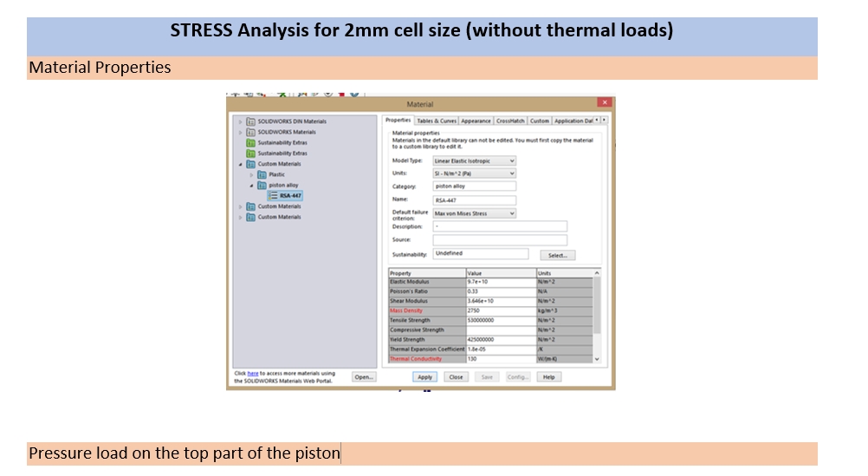
Task: Click the piston alloy category icon
Action: pyautogui.click(x=260, y=185)
